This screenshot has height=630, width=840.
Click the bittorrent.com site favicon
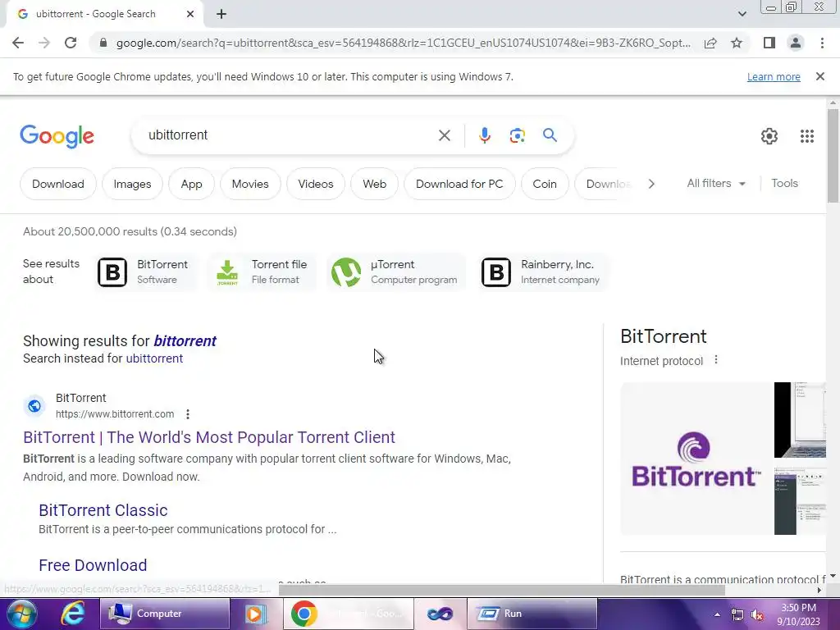(34, 406)
